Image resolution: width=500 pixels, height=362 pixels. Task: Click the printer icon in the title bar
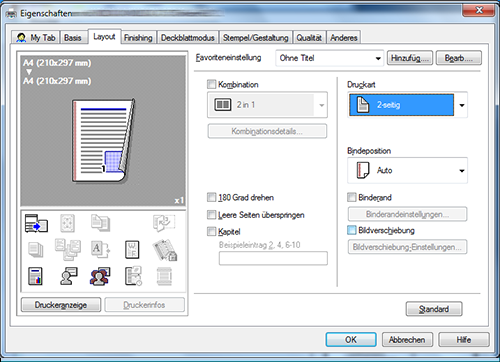(11, 14)
